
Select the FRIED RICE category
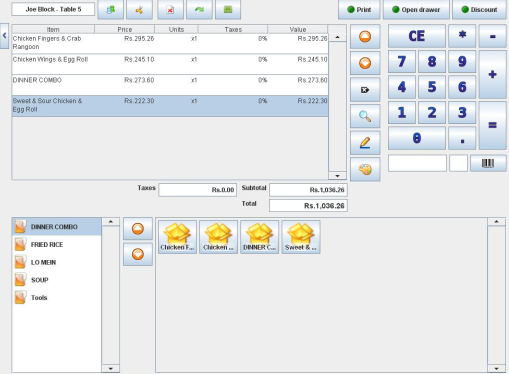[57, 244]
